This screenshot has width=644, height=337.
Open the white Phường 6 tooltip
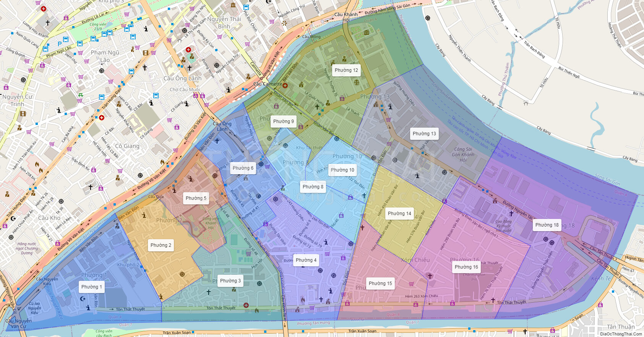coord(243,168)
